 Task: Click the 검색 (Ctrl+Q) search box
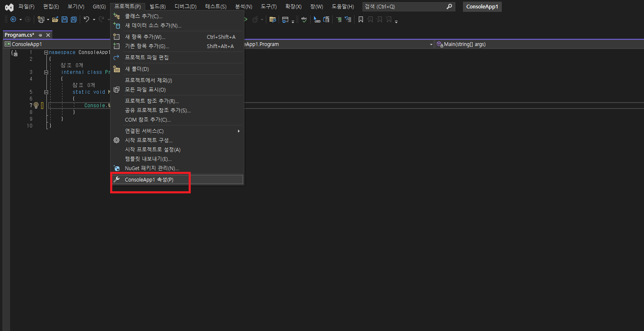tap(409, 7)
